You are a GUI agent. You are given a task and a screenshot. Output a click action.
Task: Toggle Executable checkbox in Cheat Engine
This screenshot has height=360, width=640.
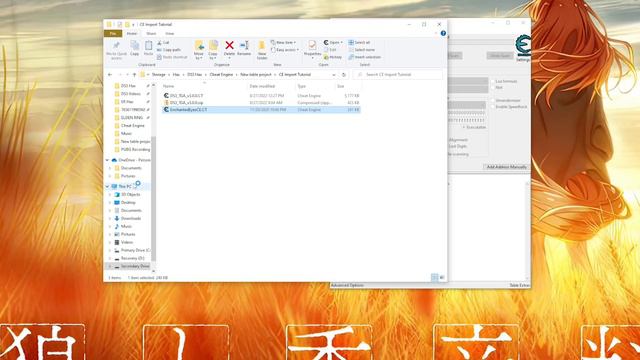pos(464,127)
